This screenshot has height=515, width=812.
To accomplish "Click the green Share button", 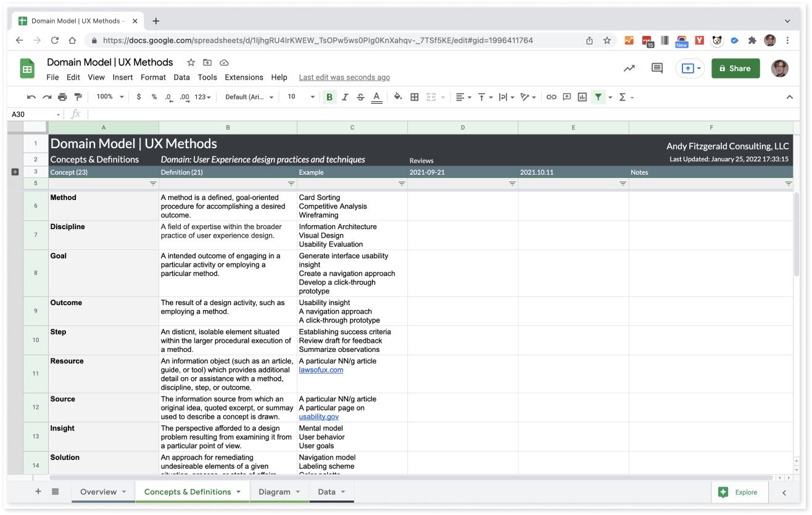I will pyautogui.click(x=734, y=69).
